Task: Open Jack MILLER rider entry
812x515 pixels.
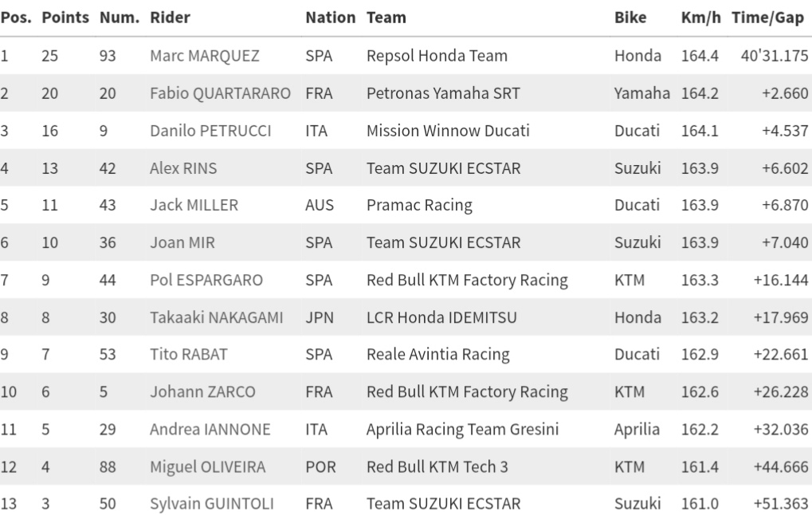Action: coord(194,205)
